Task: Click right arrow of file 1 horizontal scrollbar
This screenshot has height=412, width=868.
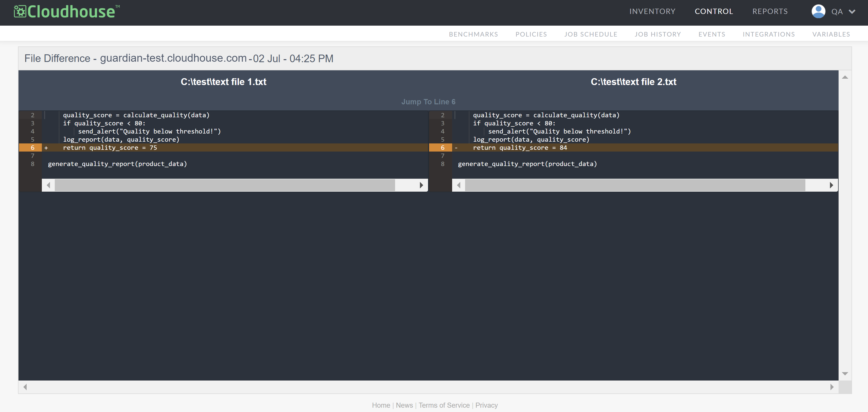Action: [x=421, y=185]
